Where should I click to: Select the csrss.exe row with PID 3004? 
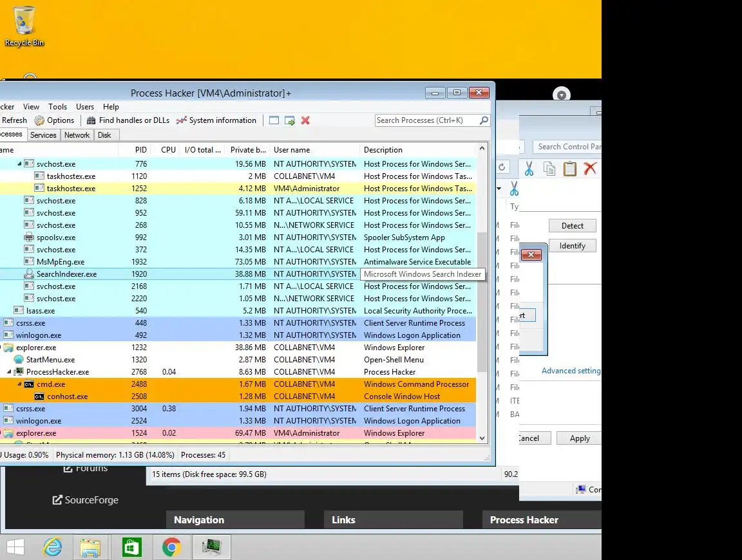pyautogui.click(x=238, y=409)
